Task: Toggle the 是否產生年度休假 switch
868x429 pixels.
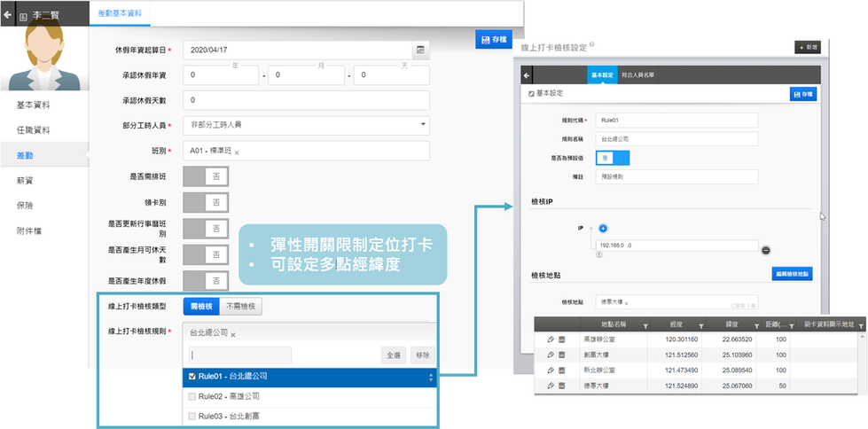Action: click(206, 281)
